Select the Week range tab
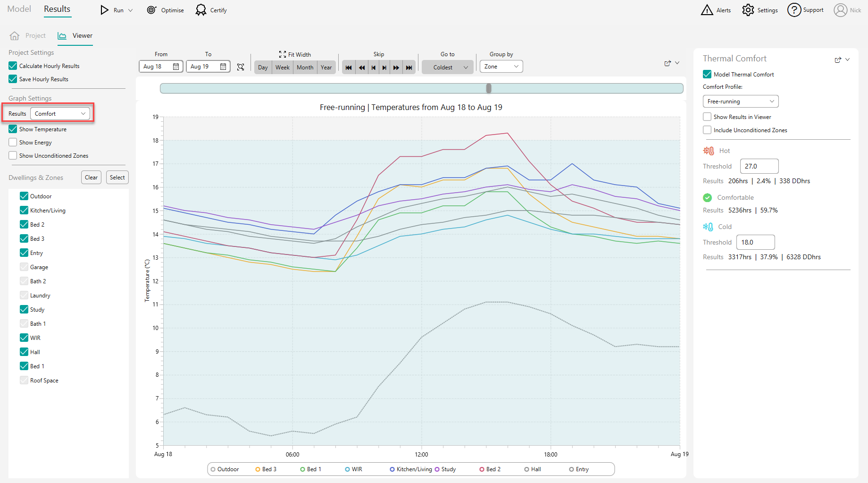This screenshot has width=868, height=483. tap(283, 67)
